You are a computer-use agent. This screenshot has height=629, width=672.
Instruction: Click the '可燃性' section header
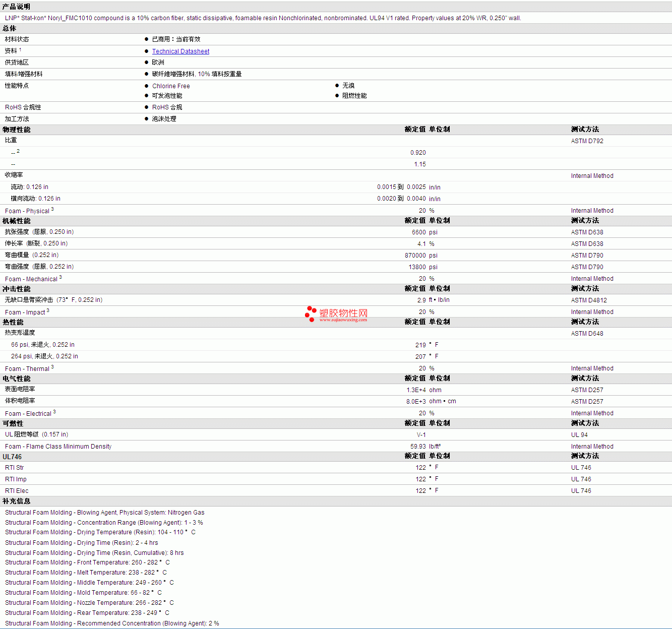point(13,423)
